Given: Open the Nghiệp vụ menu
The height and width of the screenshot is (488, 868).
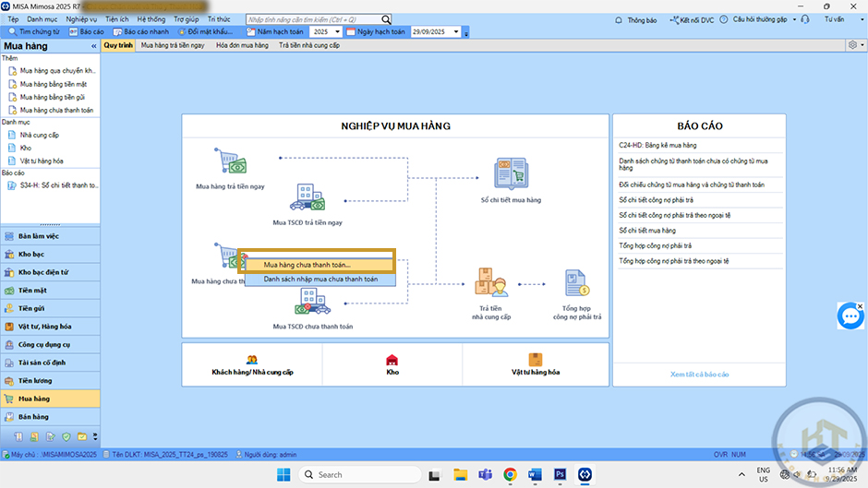Looking at the screenshot, I should pos(81,18).
